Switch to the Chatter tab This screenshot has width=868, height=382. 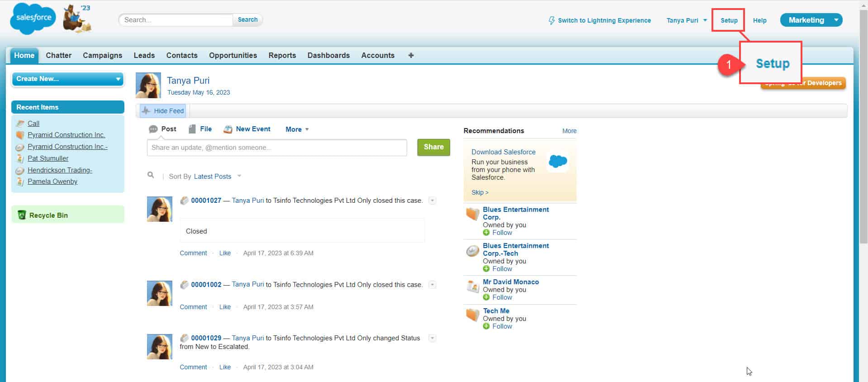[58, 55]
